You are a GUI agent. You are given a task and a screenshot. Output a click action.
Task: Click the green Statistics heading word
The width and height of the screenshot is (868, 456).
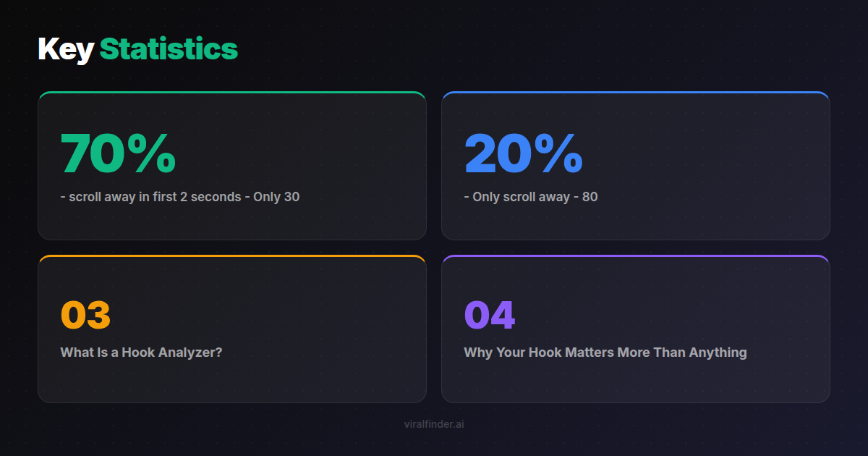tap(169, 49)
